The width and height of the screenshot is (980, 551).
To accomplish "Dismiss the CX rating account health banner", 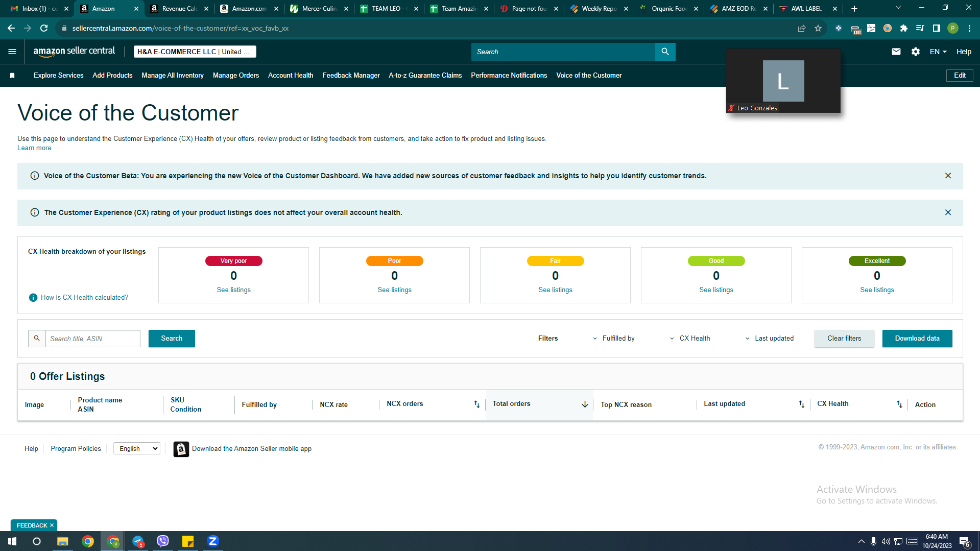I will pos(948,212).
